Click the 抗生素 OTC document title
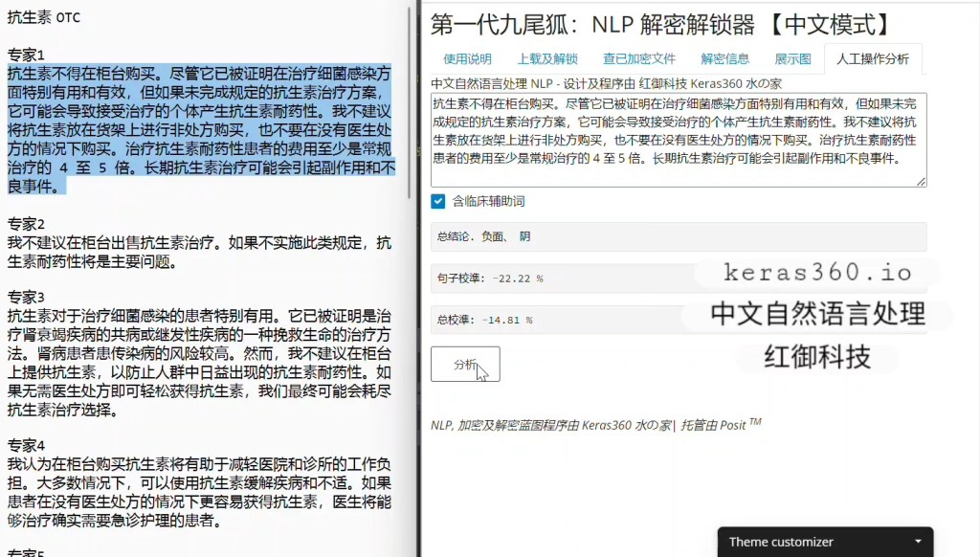The height and width of the screenshot is (557, 980). 44,17
